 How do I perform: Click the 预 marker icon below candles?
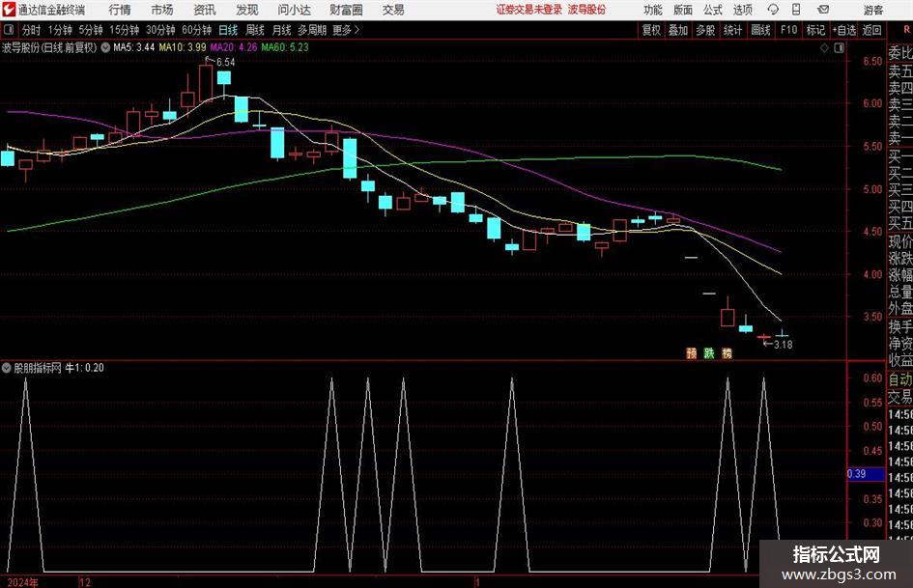point(691,353)
